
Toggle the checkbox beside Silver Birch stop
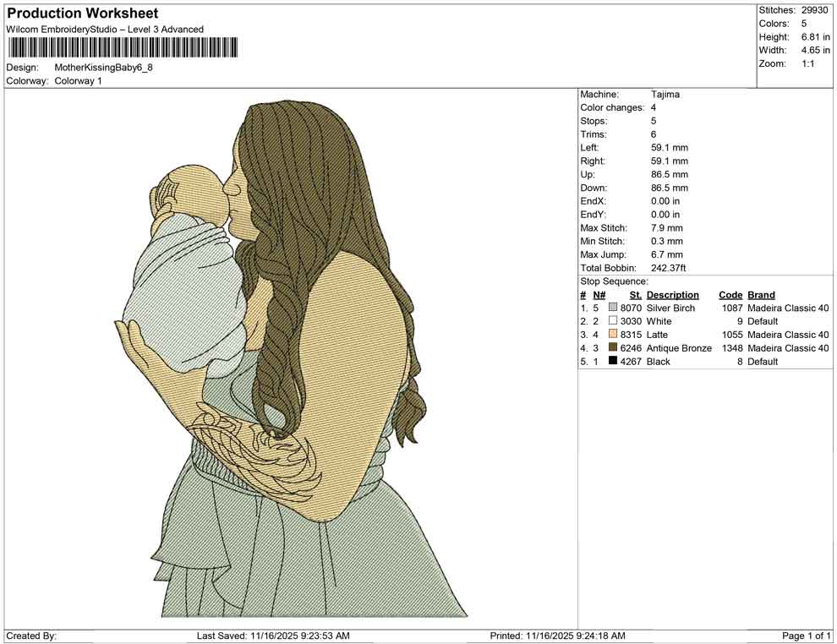(612, 308)
